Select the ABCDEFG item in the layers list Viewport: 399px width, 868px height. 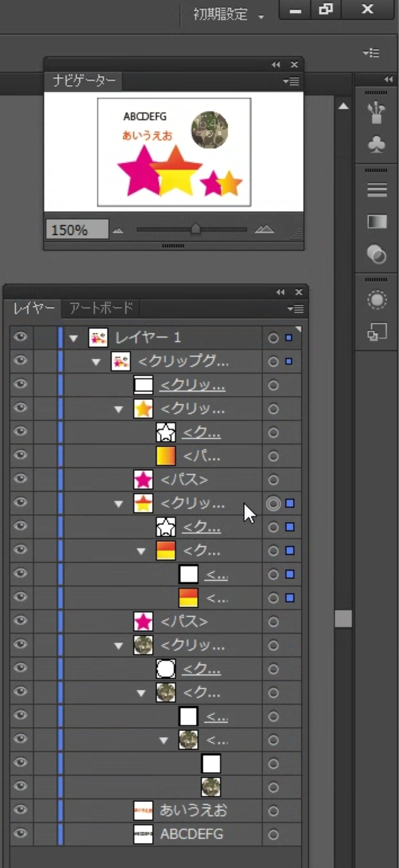(x=191, y=834)
